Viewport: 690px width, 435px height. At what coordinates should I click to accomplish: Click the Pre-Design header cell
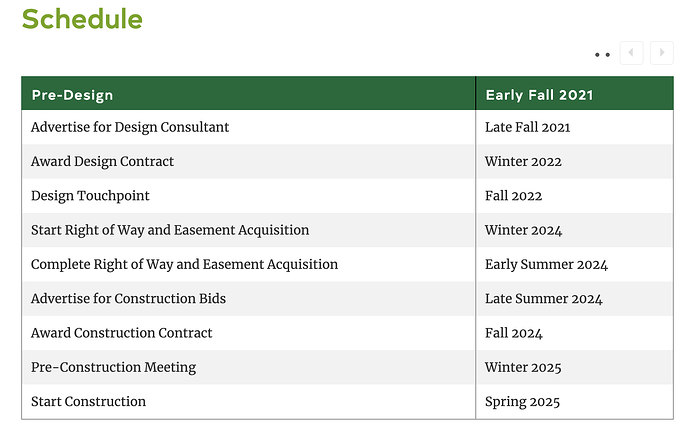249,93
